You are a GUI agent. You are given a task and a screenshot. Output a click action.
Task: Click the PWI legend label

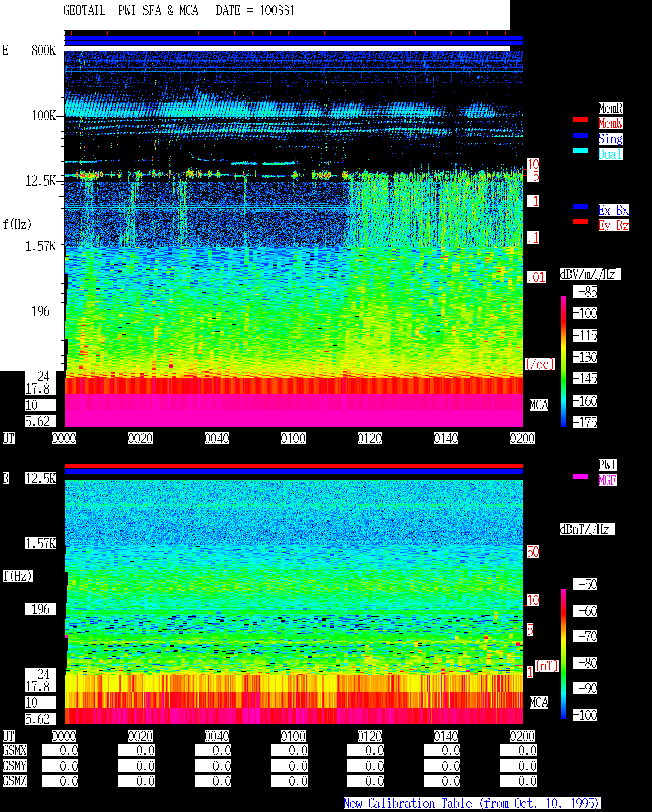[x=607, y=465]
